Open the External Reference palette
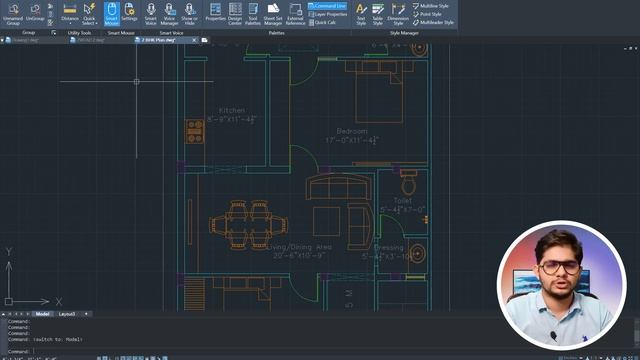The width and height of the screenshot is (640, 360). (296, 14)
